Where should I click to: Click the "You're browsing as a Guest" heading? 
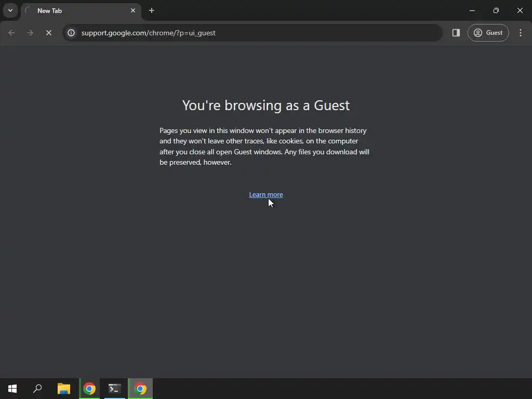[x=266, y=105]
